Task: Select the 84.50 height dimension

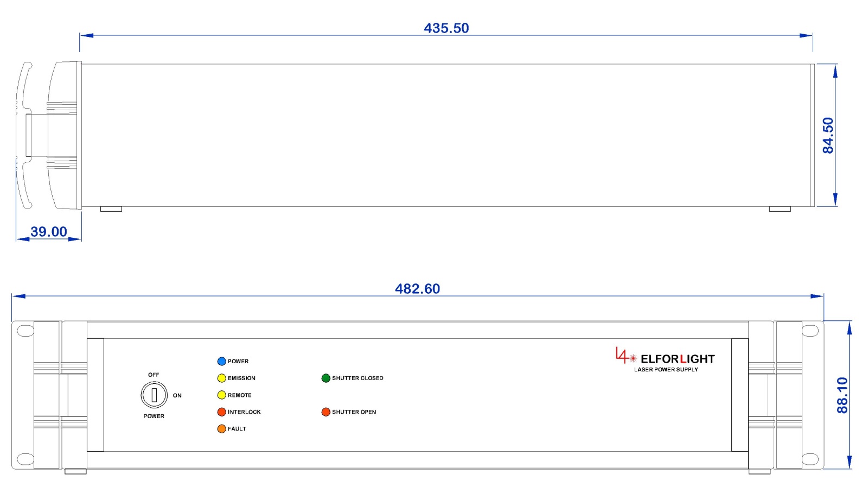Action: pyautogui.click(x=828, y=136)
